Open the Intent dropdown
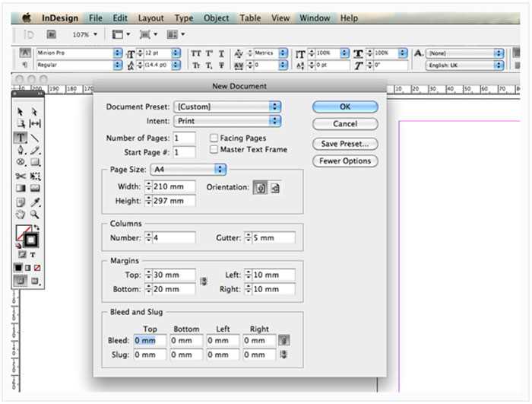Image resolution: width=532 pixels, height=404 pixels. click(x=227, y=121)
